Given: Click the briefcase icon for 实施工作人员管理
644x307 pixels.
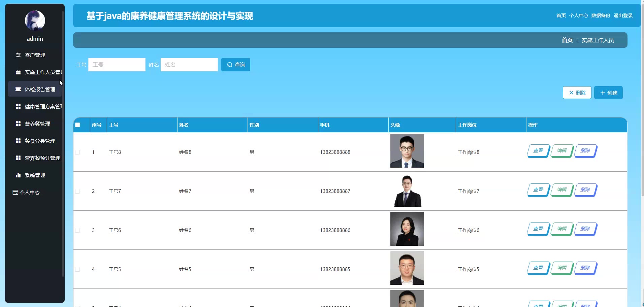Looking at the screenshot, I should click(x=18, y=72).
